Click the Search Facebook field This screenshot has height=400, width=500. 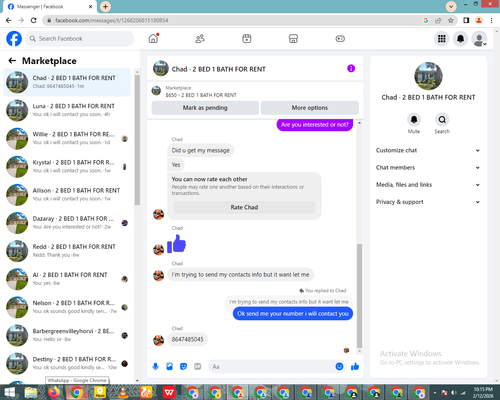click(x=80, y=39)
